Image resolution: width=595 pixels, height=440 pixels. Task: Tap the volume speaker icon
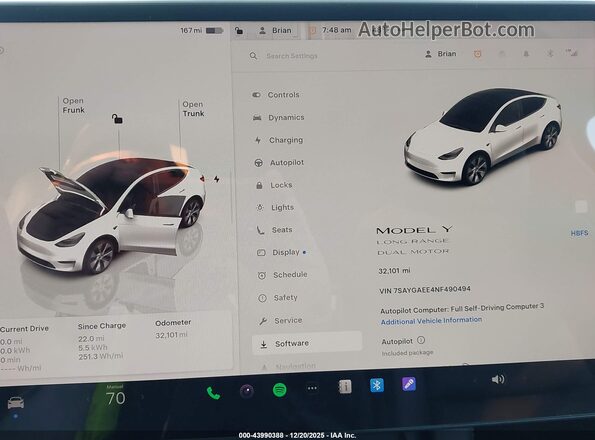coord(498,379)
